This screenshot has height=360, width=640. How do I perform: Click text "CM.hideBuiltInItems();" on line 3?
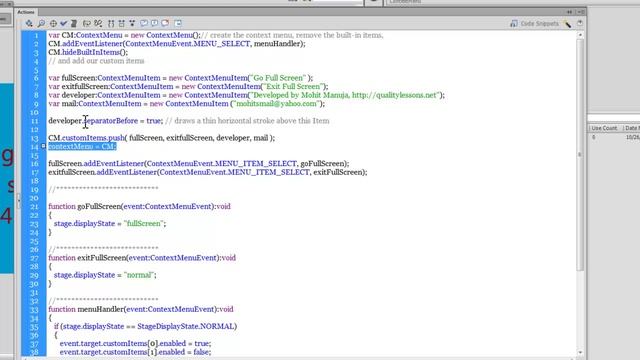[x=88, y=52]
